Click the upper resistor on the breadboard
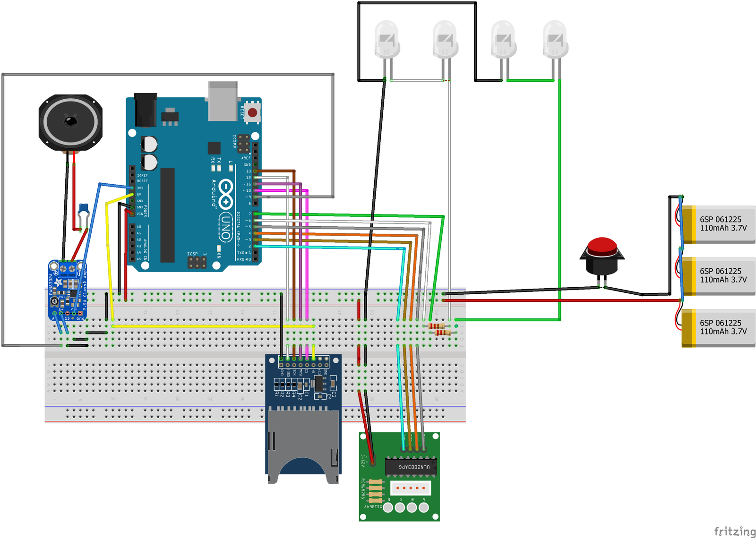Image resolution: width=756 pixels, height=538 pixels. click(x=437, y=326)
